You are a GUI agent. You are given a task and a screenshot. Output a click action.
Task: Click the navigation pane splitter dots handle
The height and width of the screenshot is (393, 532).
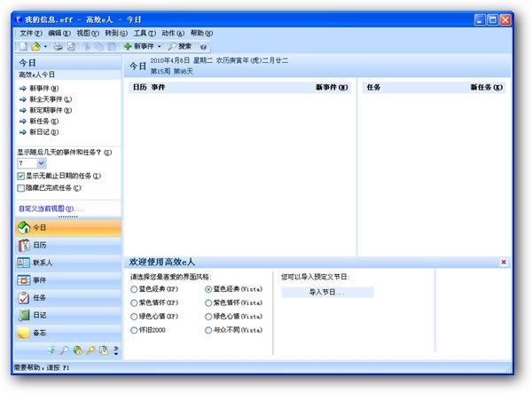tap(68, 216)
